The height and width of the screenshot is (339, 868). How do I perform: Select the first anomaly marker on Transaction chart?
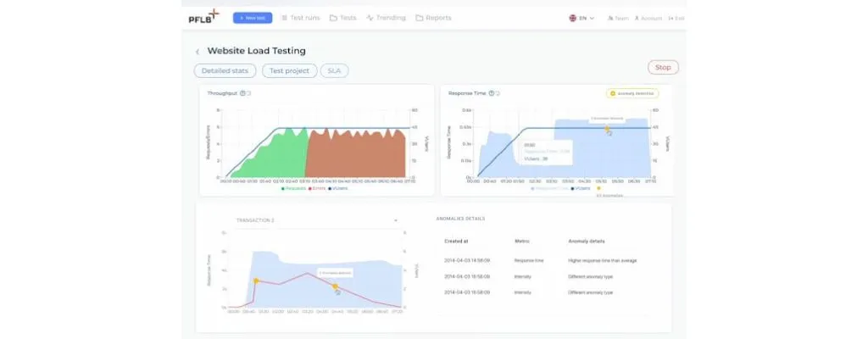pyautogui.click(x=256, y=281)
